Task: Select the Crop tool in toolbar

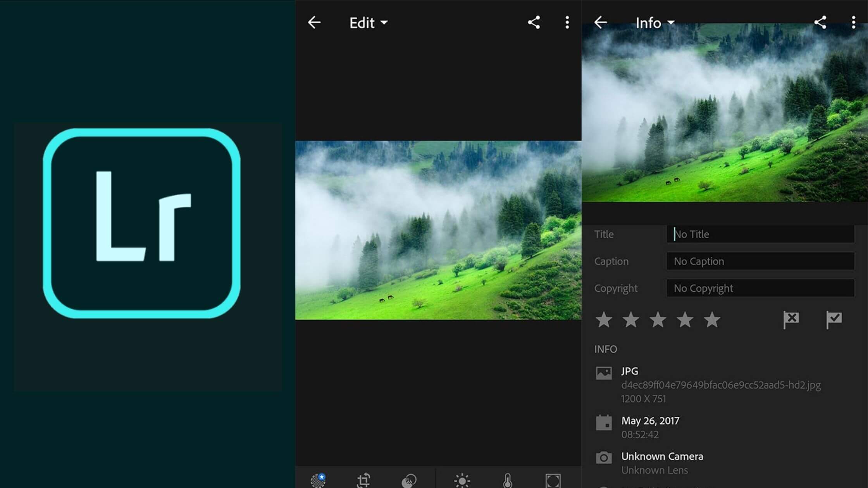Action: click(364, 480)
